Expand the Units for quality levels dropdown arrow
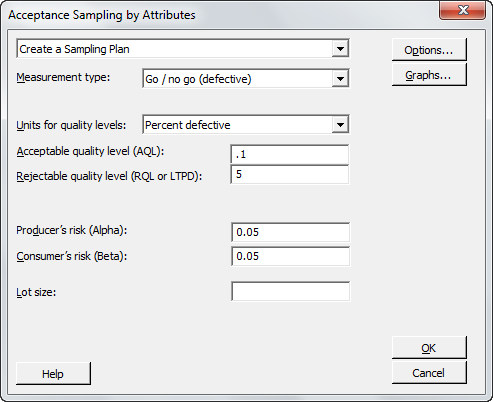The width and height of the screenshot is (493, 402). [x=340, y=125]
